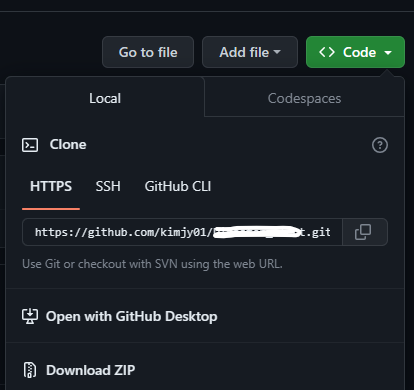
Task: Toggle the green Code dropdown button
Action: click(x=355, y=52)
